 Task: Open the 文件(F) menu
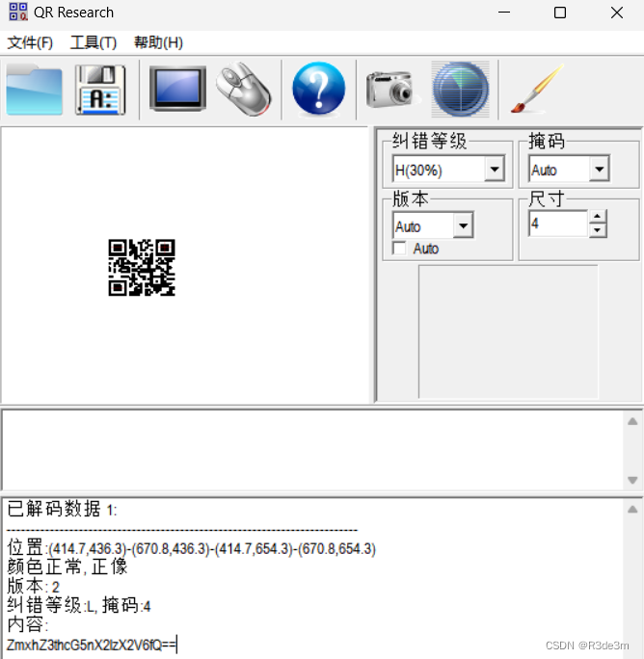point(30,42)
